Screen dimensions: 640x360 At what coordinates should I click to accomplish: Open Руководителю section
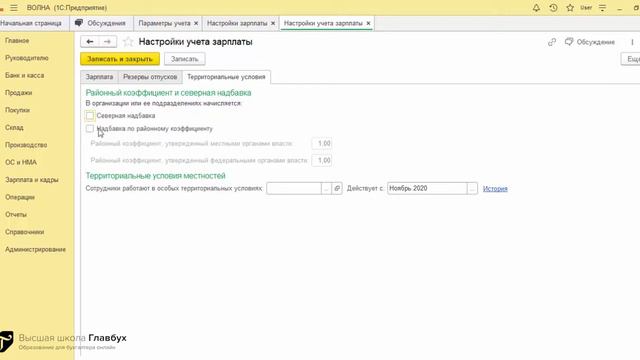pyautogui.click(x=27, y=58)
